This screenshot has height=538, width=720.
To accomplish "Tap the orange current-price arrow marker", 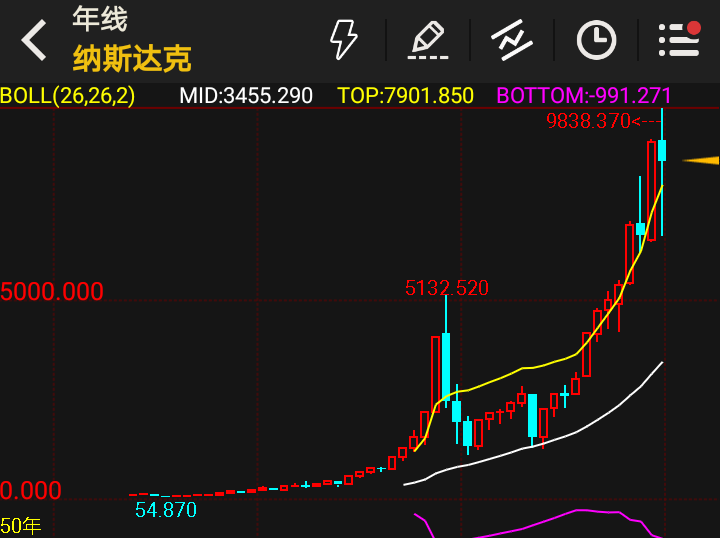I will tap(701, 161).
